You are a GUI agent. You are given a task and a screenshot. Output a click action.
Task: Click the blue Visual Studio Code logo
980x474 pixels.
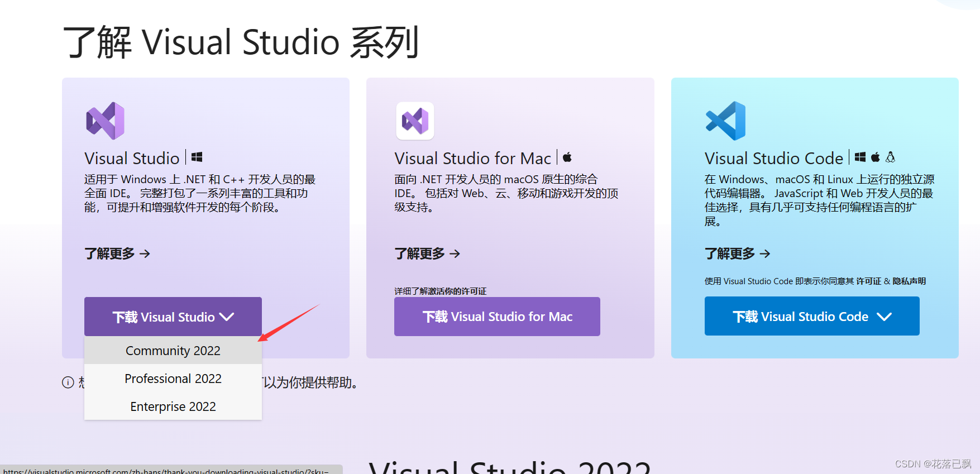point(725,121)
